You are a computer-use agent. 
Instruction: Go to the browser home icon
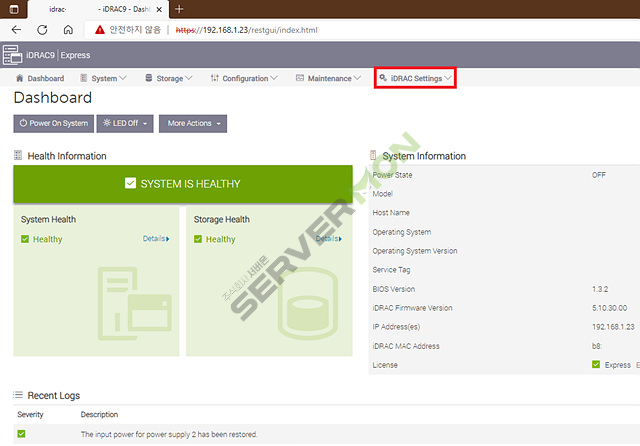click(x=68, y=30)
